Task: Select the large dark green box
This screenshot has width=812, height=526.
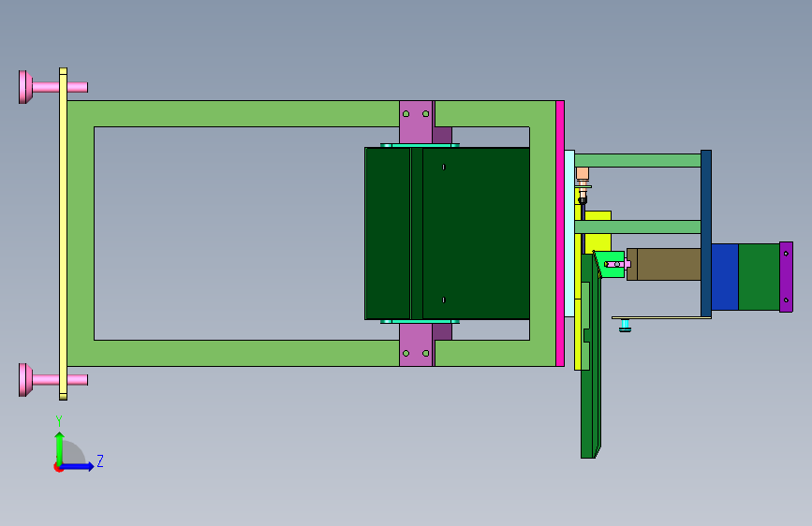Action: pyautogui.click(x=448, y=233)
